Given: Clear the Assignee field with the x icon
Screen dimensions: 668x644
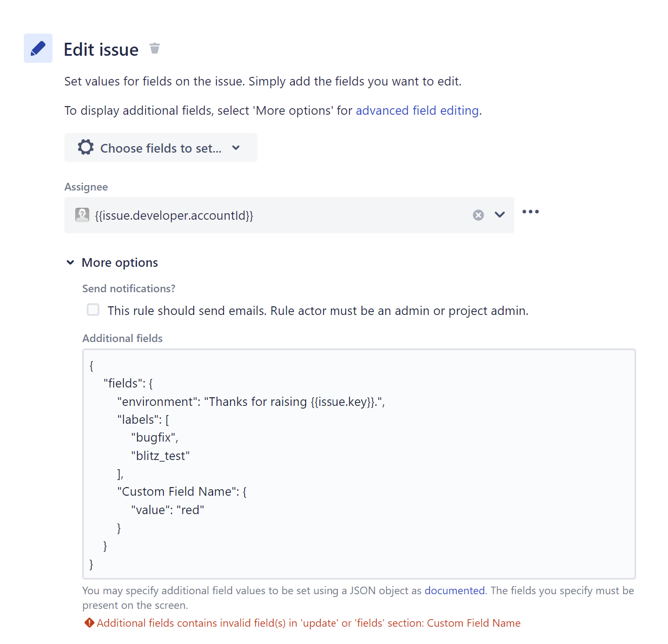Looking at the screenshot, I should [x=478, y=215].
